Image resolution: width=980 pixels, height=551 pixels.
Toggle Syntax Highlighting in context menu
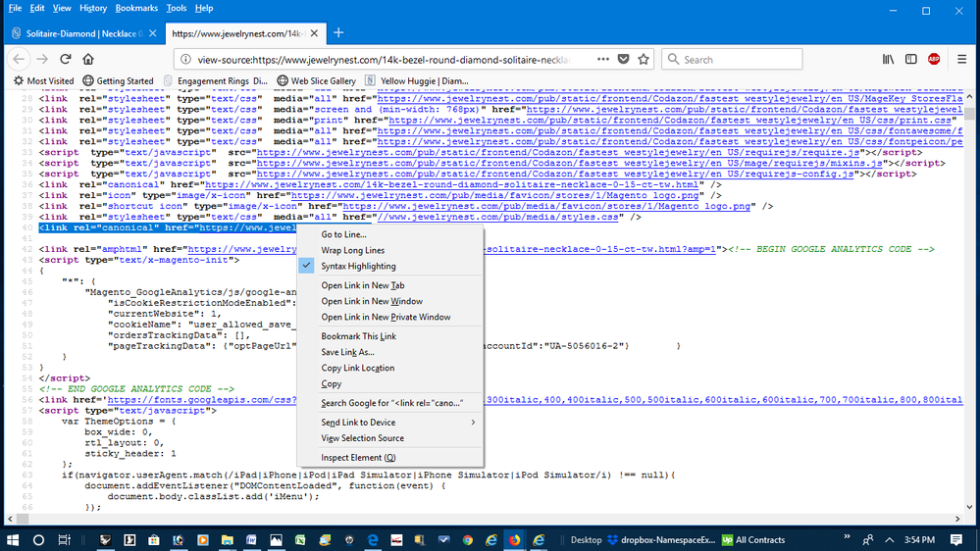[358, 267]
